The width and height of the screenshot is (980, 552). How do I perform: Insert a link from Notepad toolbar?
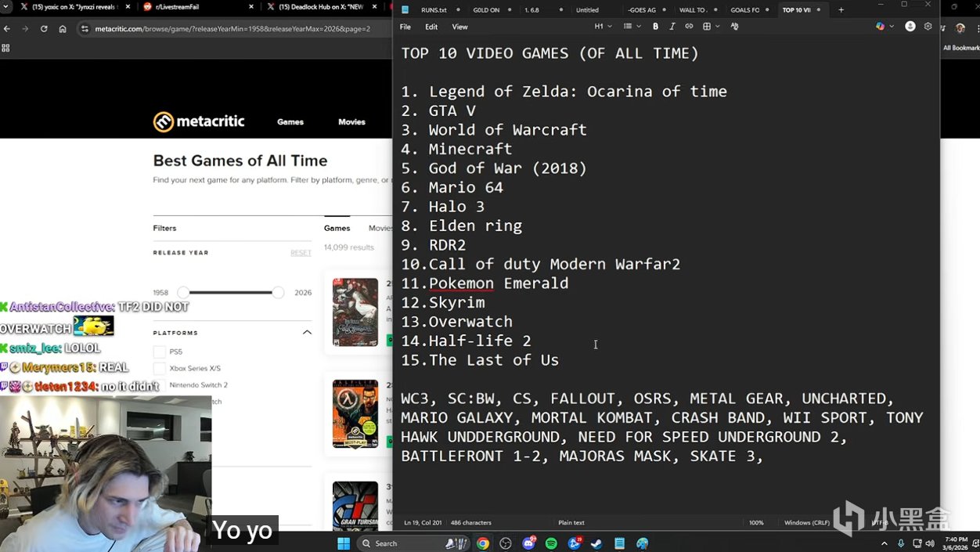pyautogui.click(x=689, y=26)
